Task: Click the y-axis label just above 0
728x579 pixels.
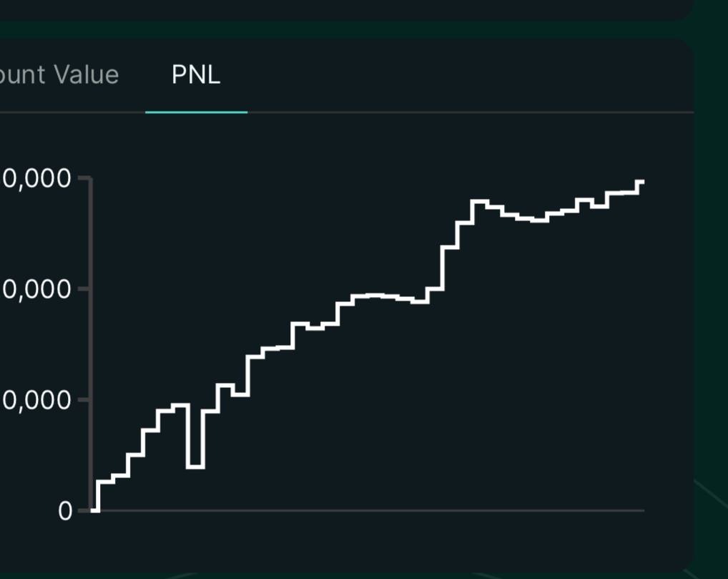Action: tap(36, 400)
